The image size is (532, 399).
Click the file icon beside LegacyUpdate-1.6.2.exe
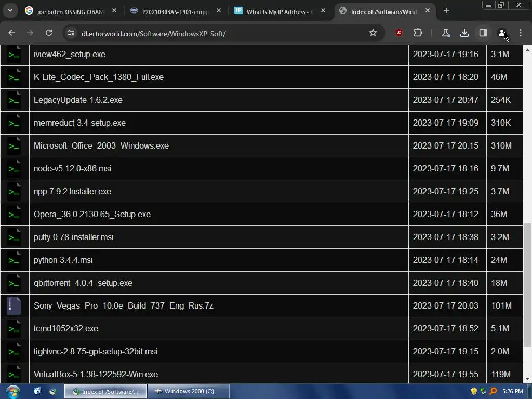[x=14, y=100]
